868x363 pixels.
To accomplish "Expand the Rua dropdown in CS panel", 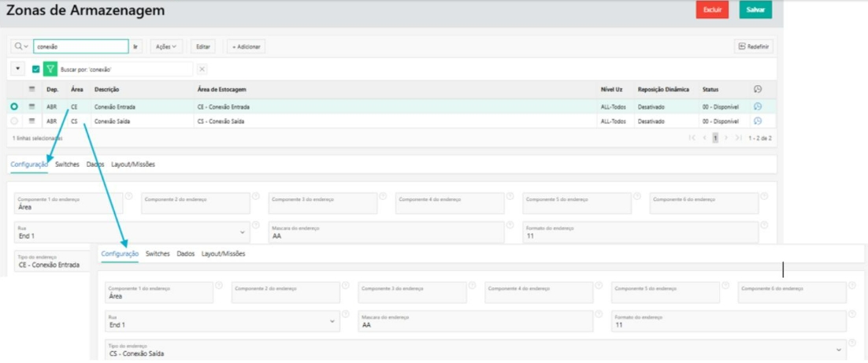I will (x=332, y=321).
